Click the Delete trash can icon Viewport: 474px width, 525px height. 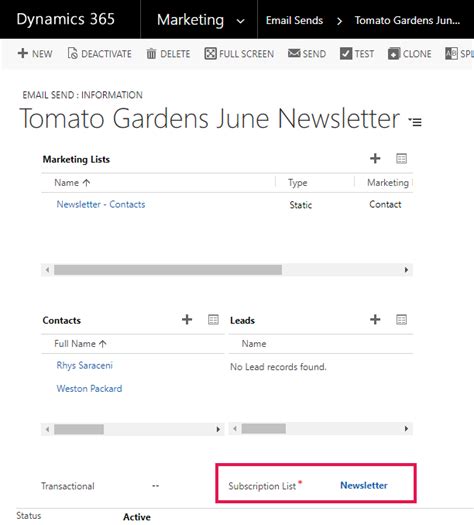click(151, 54)
